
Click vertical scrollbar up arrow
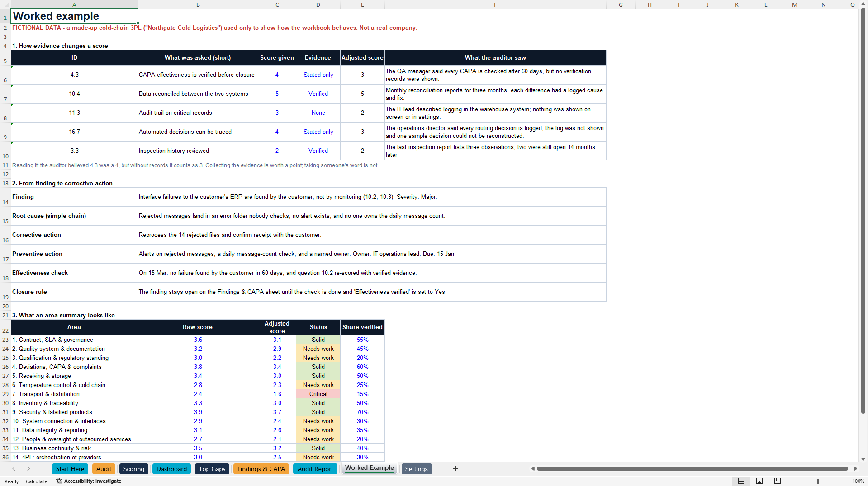point(863,4)
